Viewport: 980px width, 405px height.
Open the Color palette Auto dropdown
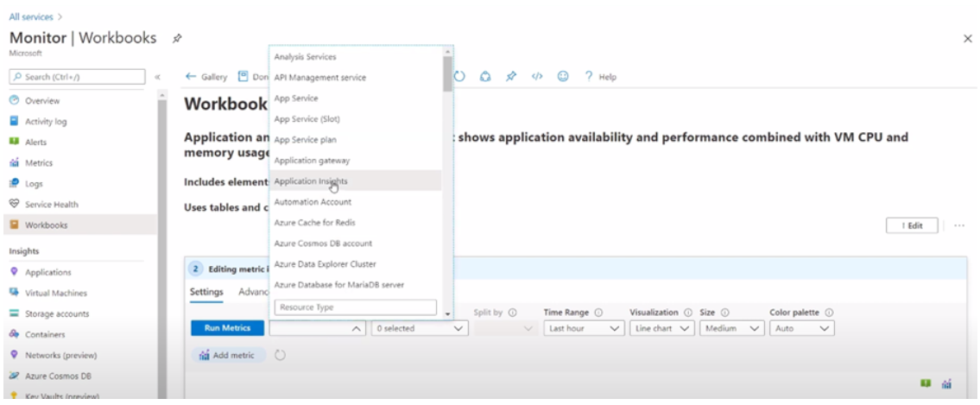[x=802, y=328]
